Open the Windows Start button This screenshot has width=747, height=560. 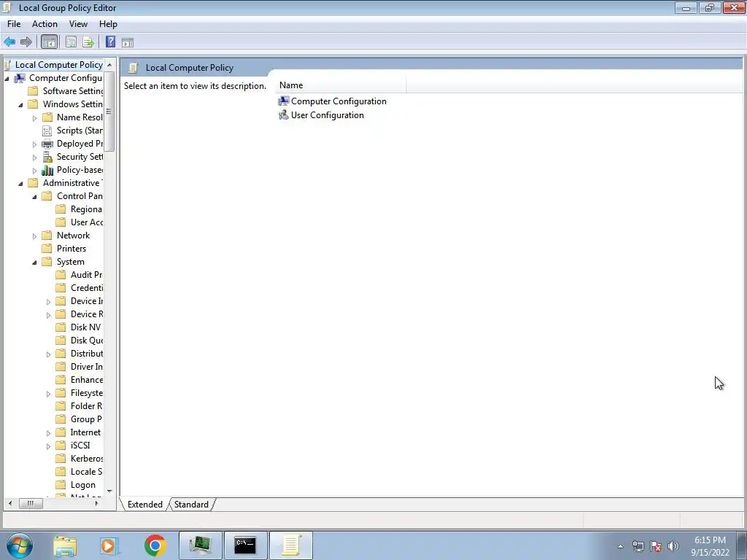20,545
